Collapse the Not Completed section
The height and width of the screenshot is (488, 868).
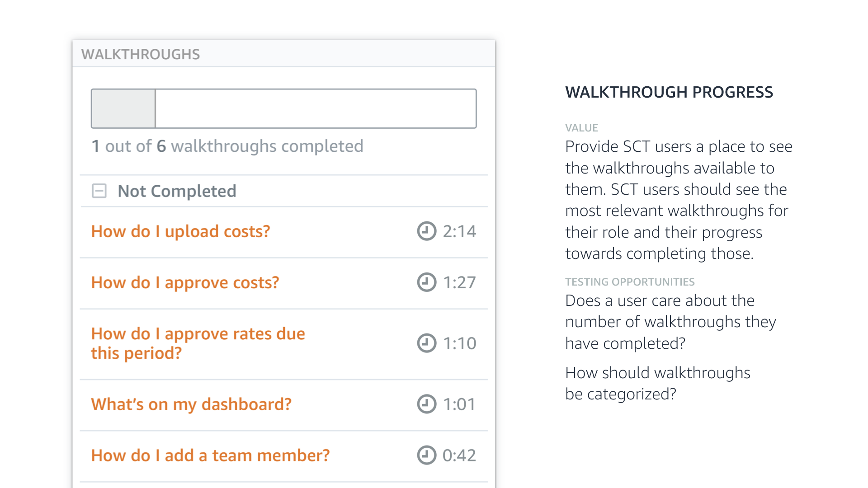point(99,191)
